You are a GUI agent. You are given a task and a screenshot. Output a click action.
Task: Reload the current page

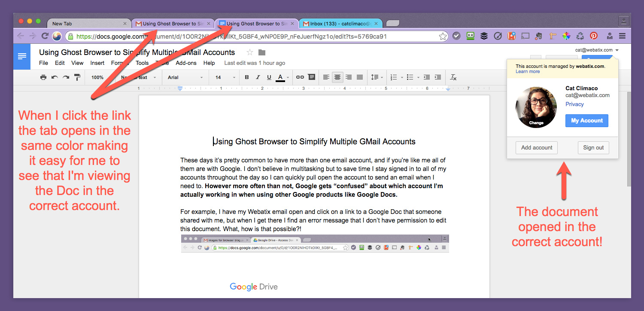pyautogui.click(x=45, y=37)
